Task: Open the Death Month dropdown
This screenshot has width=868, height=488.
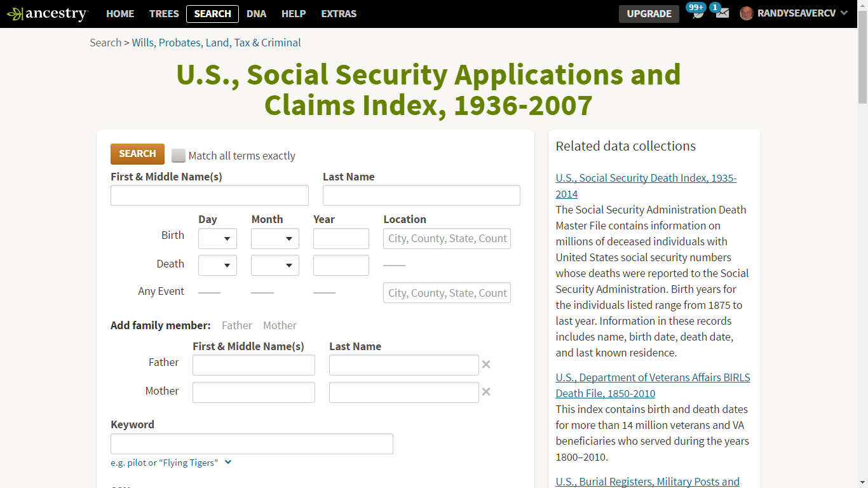Action: 275,265
